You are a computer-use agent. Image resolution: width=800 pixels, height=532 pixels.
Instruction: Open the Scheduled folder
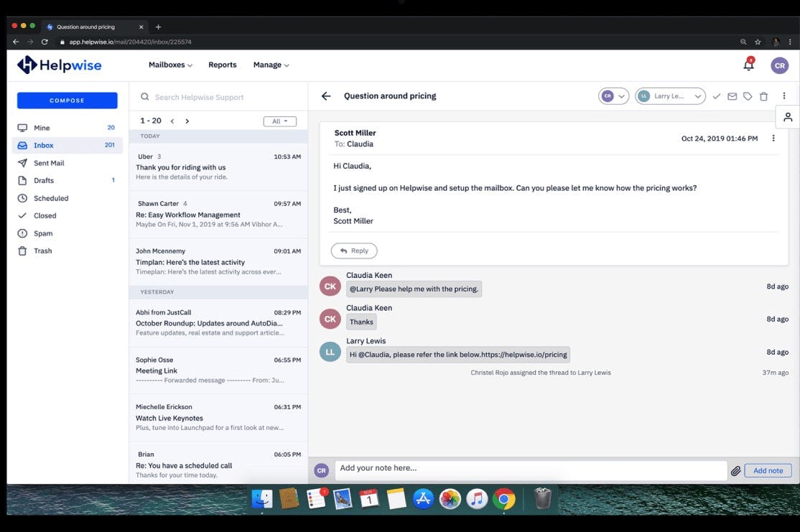[x=67, y=198]
